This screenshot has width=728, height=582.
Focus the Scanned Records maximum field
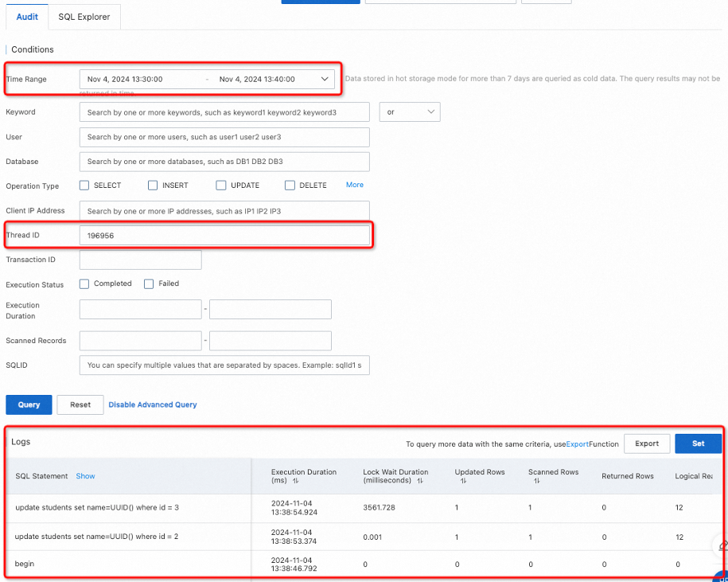point(271,341)
